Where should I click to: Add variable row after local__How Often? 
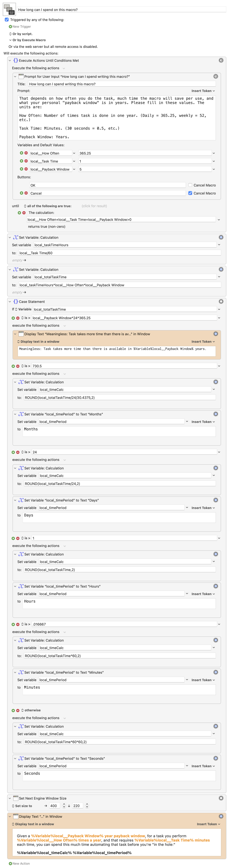click(x=21, y=153)
